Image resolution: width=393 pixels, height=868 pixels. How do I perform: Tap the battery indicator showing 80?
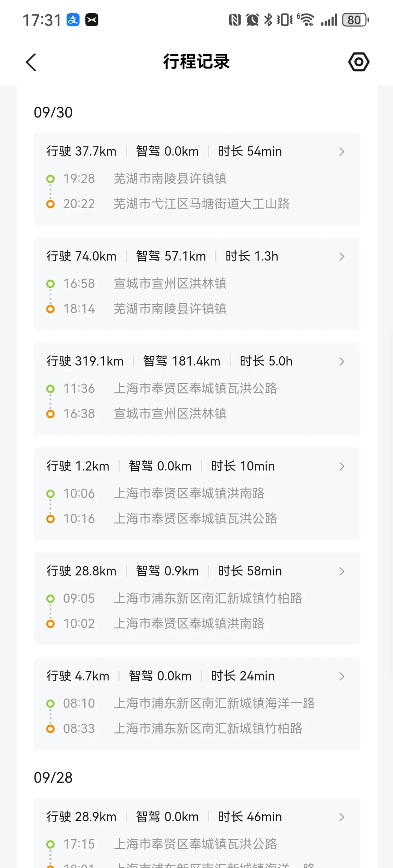pos(355,20)
